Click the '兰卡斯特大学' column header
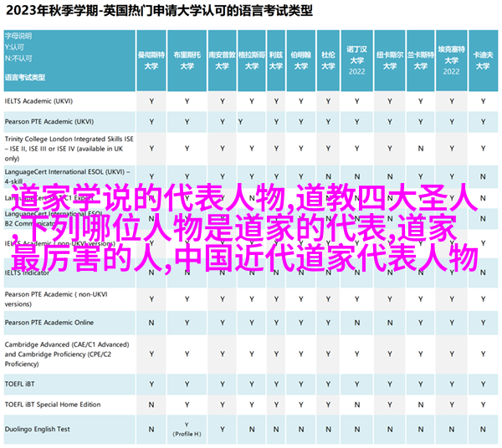Screen dimensions: 502x448 point(421,60)
